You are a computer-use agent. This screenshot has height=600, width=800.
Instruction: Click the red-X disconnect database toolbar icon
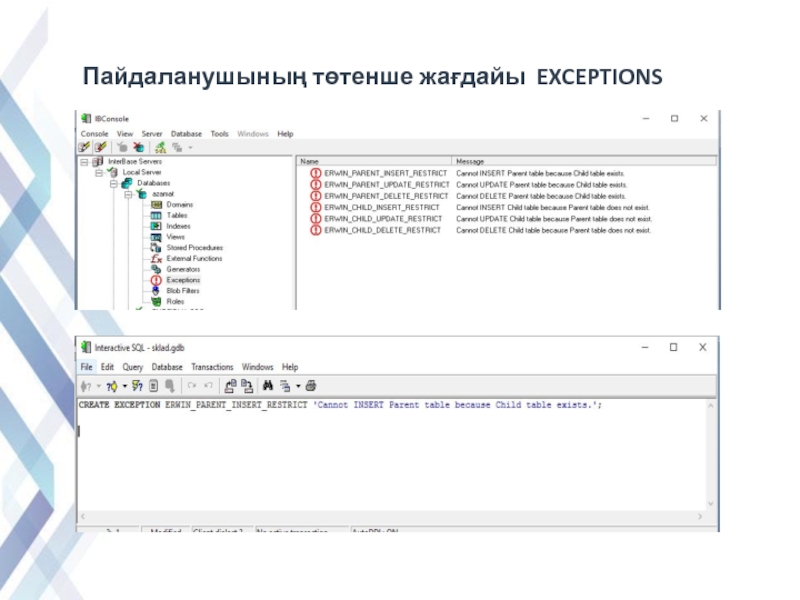[139, 147]
